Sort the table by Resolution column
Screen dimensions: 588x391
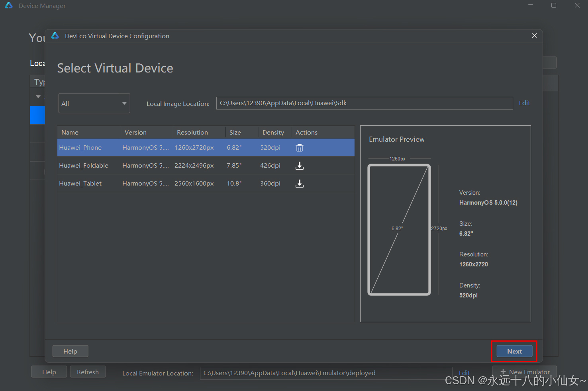click(199, 132)
